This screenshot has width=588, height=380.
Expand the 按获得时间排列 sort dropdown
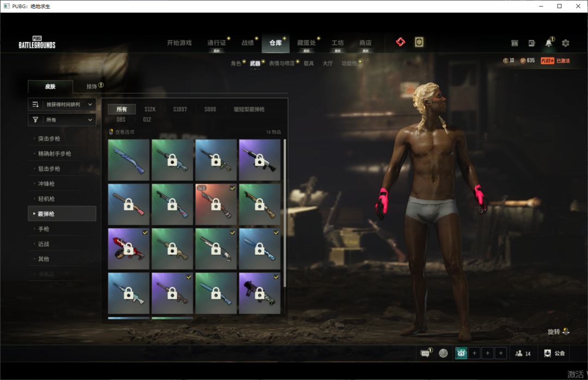coord(62,104)
